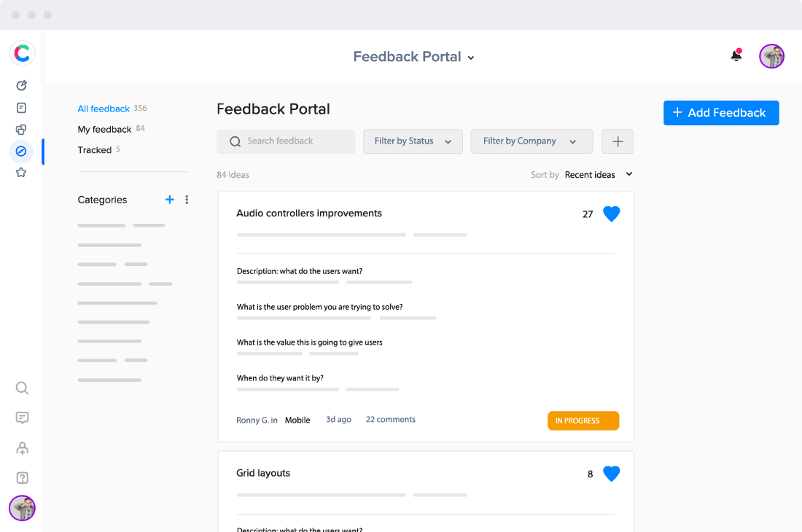Expand the Filter by Status dropdown

[x=413, y=141]
